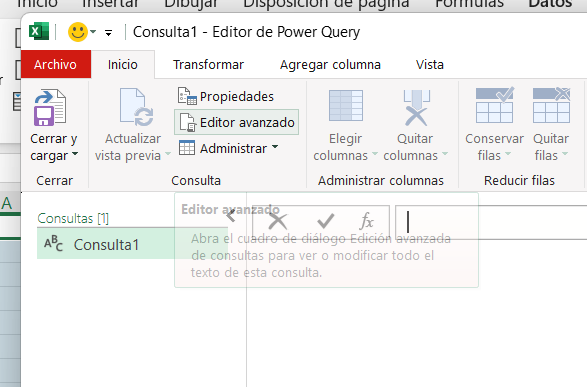Image resolution: width=587 pixels, height=387 pixels.
Task: Click the Quitar columnas icon
Action: 417,107
